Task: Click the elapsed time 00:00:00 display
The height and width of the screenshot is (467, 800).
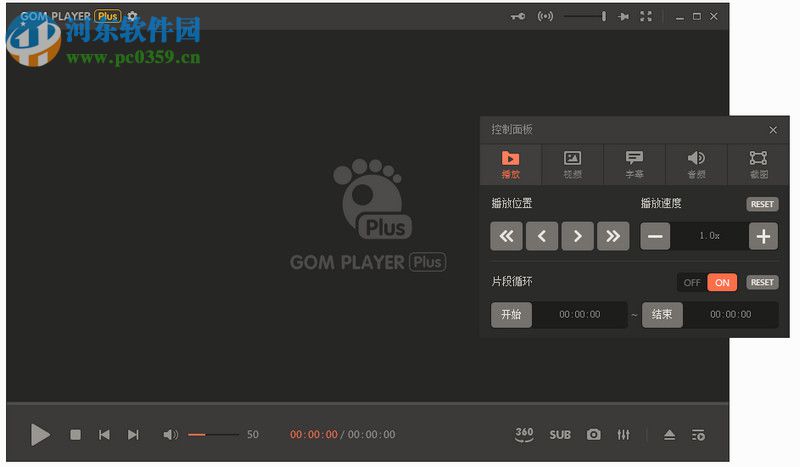Action: pos(314,435)
